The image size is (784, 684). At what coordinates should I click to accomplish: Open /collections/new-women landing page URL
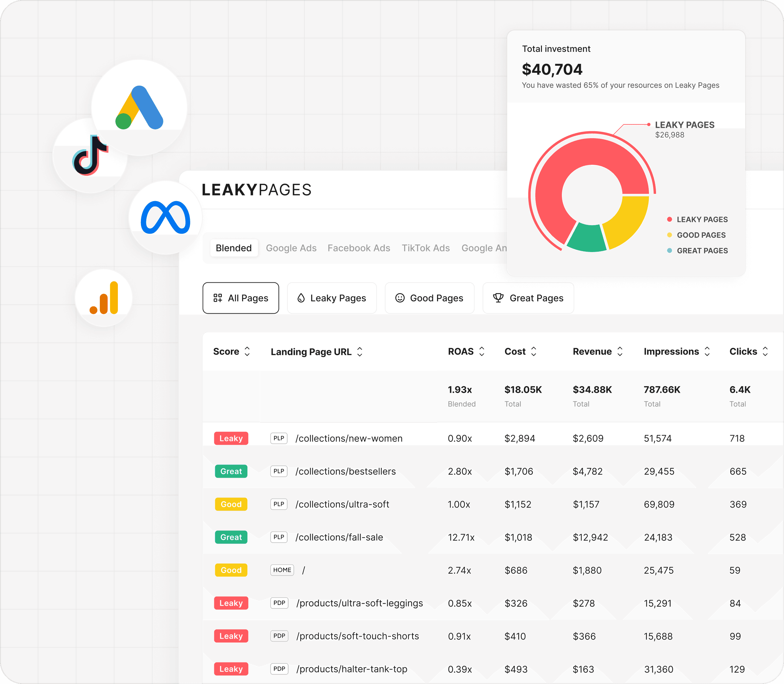point(349,438)
